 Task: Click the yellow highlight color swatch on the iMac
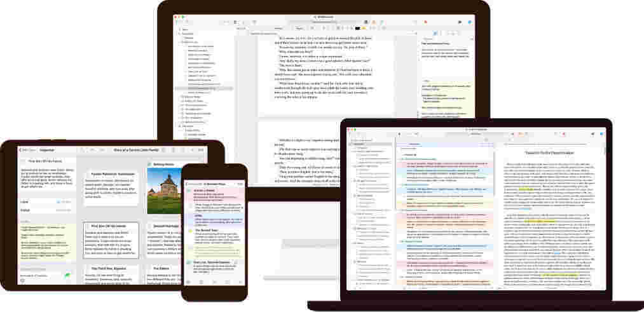[364, 29]
